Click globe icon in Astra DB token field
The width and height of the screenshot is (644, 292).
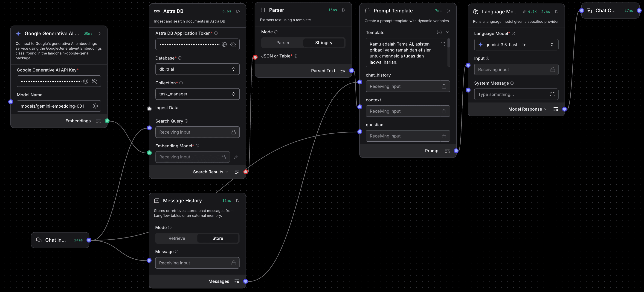(224, 44)
